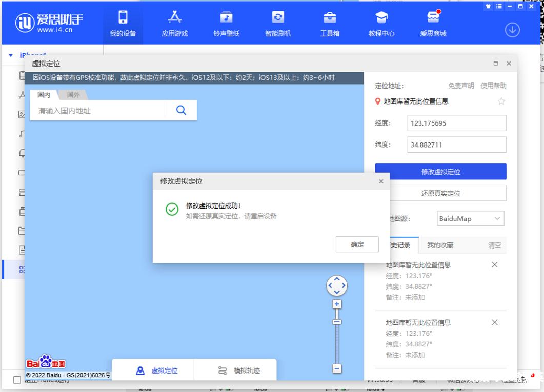Switch to the 我的收藏 favorites tab

point(440,245)
